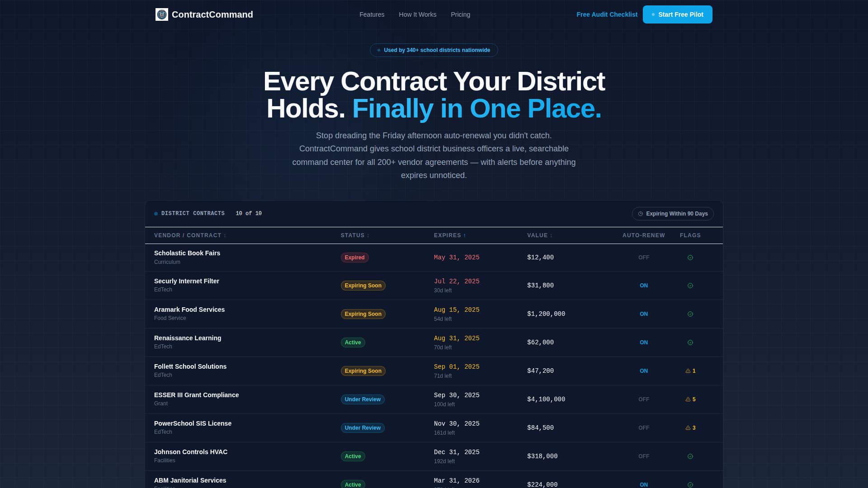The image size is (868, 488).
Task: Click the Dec 31, 2025 expiry date
Action: pyautogui.click(x=457, y=452)
